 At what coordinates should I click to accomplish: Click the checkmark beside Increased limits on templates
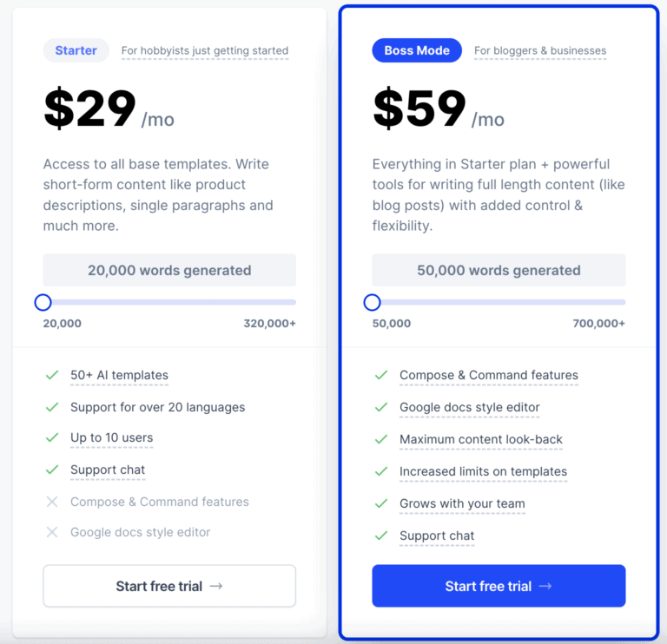pyautogui.click(x=380, y=471)
